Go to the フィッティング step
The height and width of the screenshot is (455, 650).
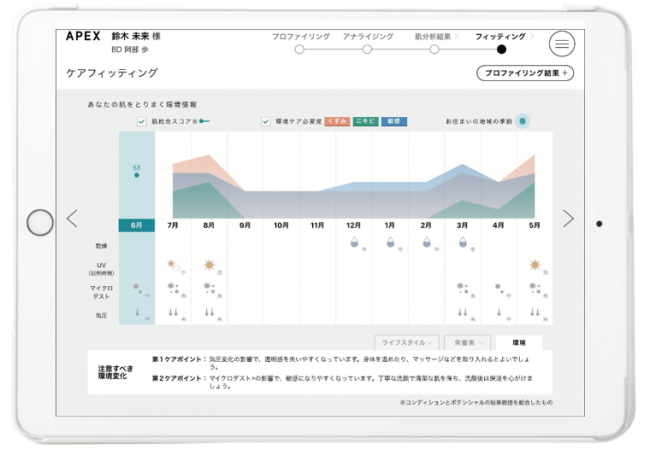(500, 36)
